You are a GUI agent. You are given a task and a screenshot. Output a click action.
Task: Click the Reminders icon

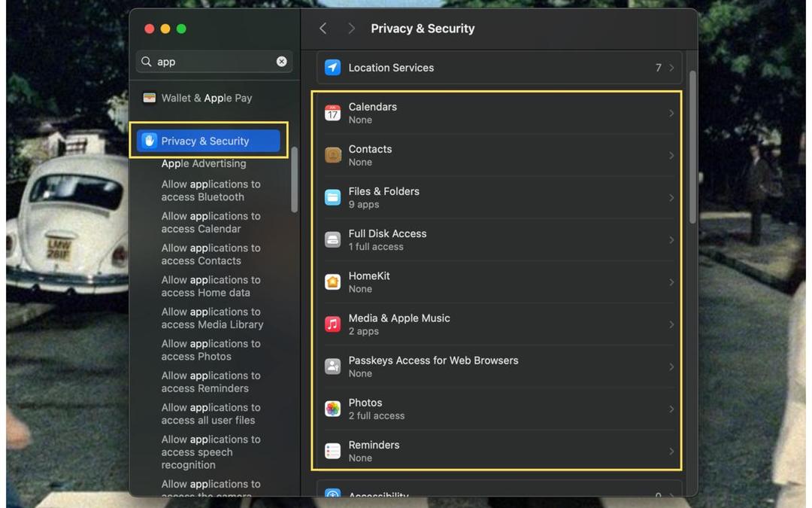(x=332, y=451)
